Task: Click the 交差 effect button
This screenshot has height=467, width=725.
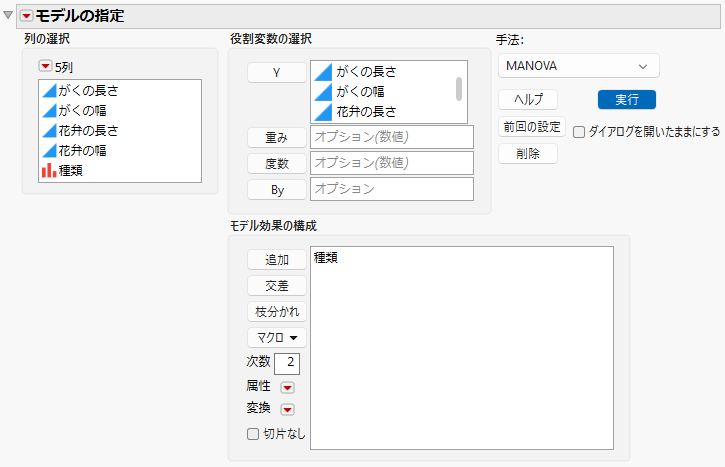Action: 276,285
